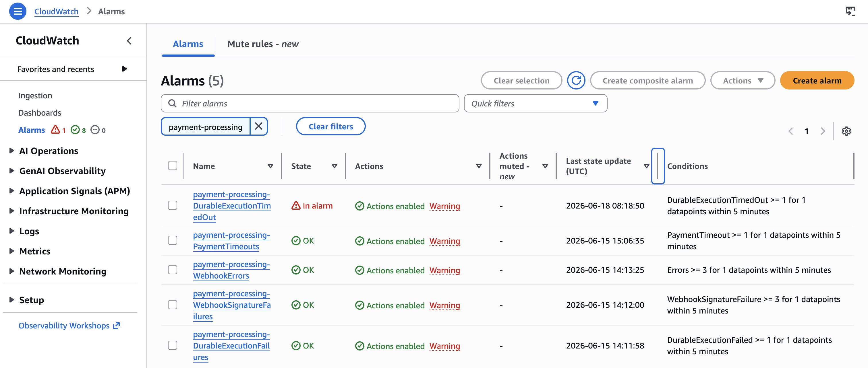Sort by Actions muted column arrow
Image resolution: width=868 pixels, height=368 pixels.
[545, 166]
